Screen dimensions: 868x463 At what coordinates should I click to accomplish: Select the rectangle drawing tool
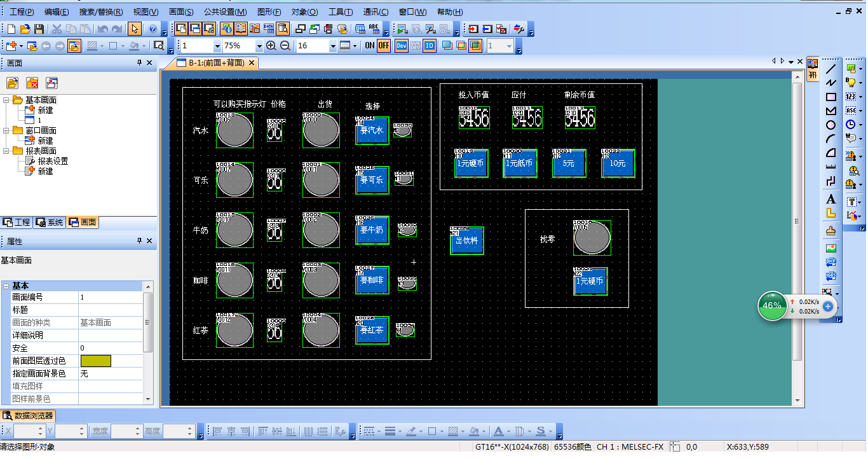(x=831, y=97)
